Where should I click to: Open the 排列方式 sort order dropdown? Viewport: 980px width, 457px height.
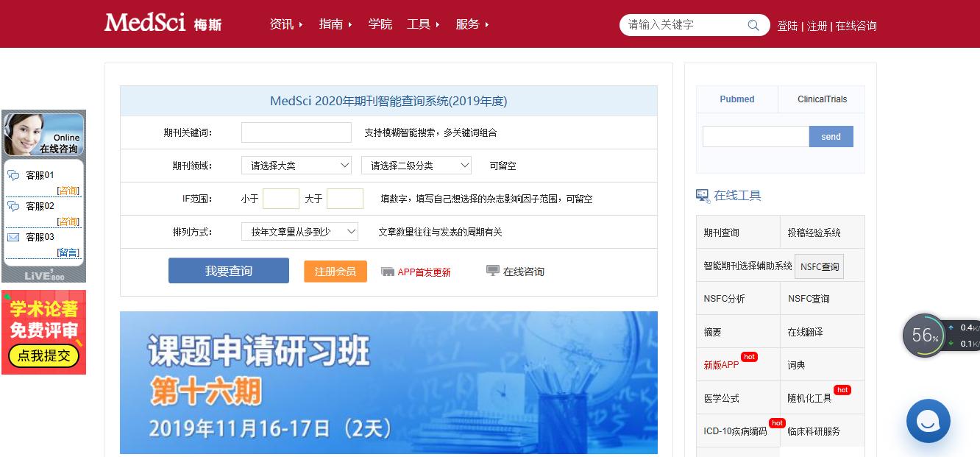click(x=299, y=231)
